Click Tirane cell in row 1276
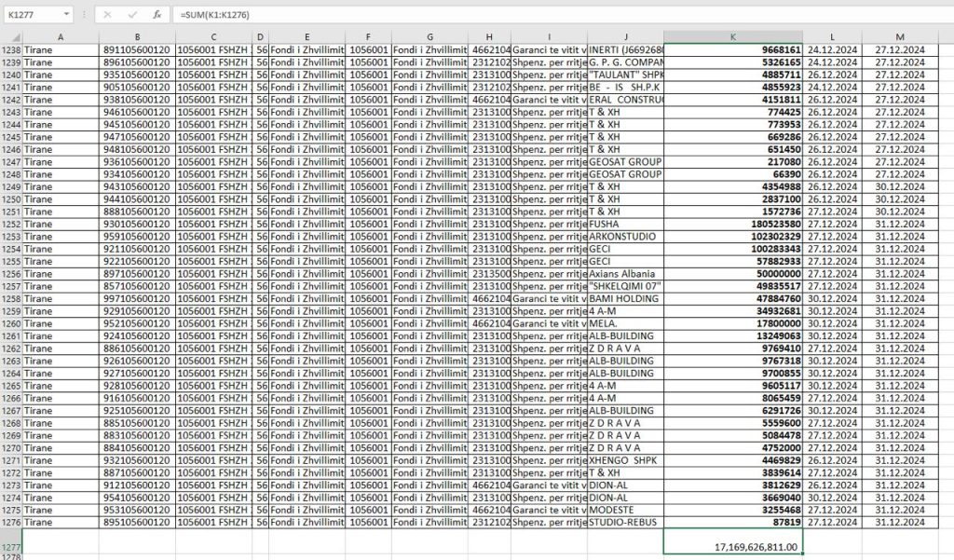 (x=61, y=522)
